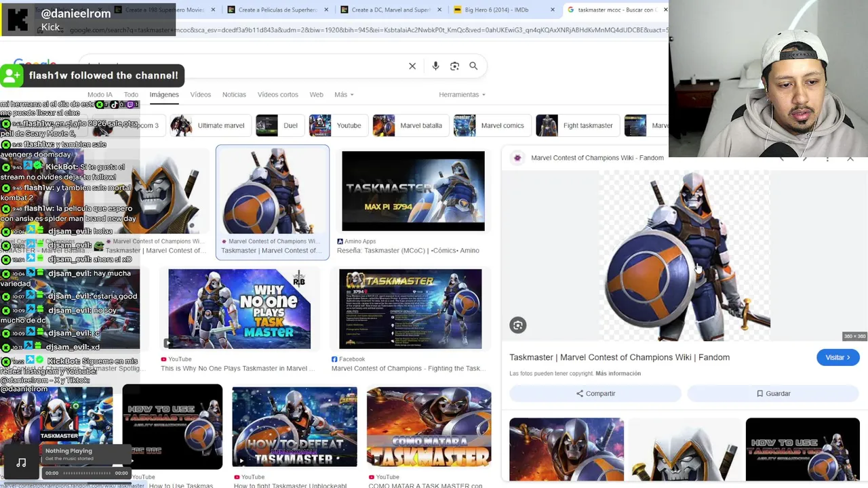Open the 'Más información' copyright link
The image size is (868, 488).
click(x=618, y=373)
